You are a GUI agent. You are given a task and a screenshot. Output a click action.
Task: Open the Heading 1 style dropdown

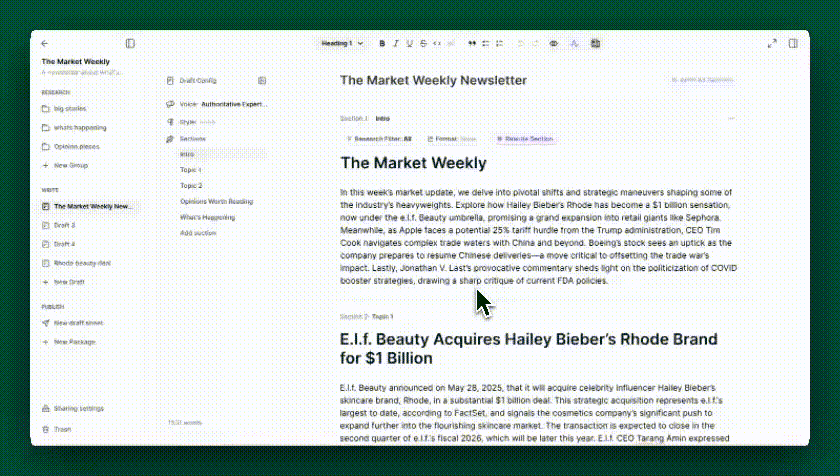[x=342, y=43]
